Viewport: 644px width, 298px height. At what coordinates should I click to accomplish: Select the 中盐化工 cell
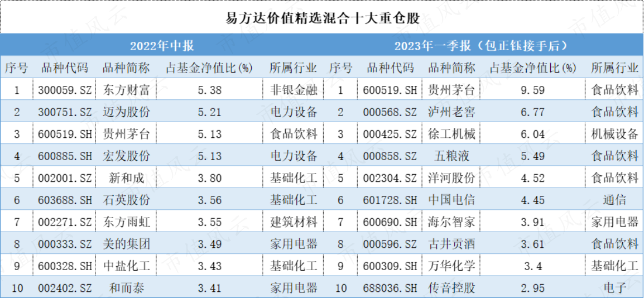coord(127,266)
